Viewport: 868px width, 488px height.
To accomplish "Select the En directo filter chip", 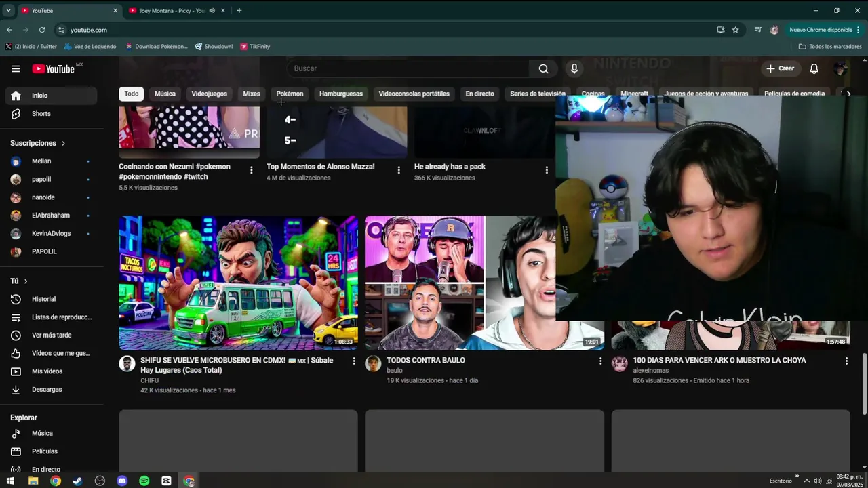I will (x=479, y=94).
